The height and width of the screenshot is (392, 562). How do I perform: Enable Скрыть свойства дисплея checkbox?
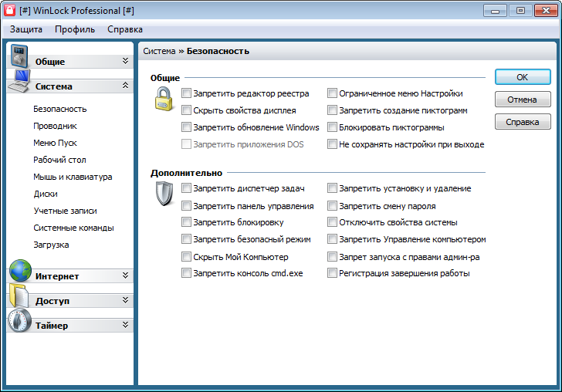[x=186, y=110]
